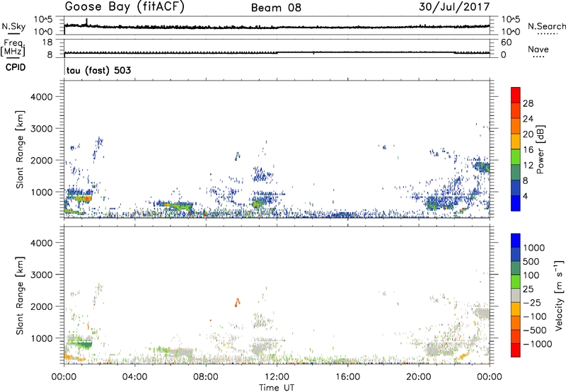Click the orange-red velocity streak near 2000 km

[237, 302]
